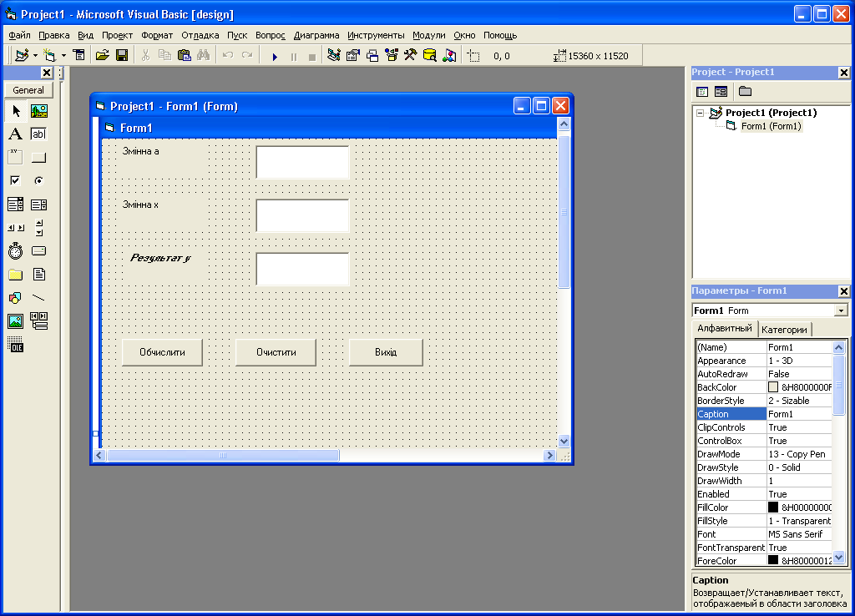The width and height of the screenshot is (855, 616).
Task: Click the Paste toolbar icon
Action: coord(185,56)
